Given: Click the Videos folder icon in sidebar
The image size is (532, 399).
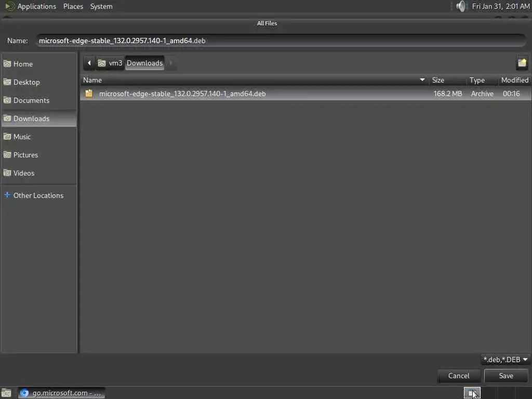Looking at the screenshot, I should tap(7, 173).
